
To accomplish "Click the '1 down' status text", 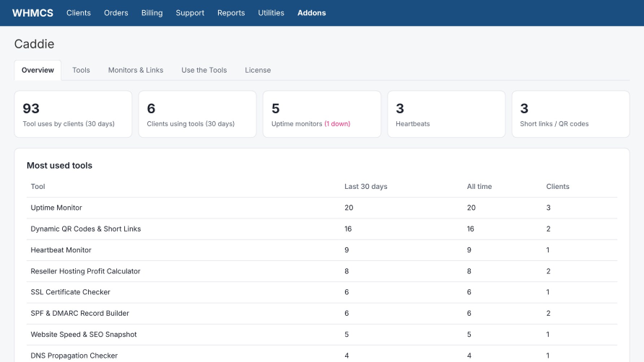I will click(337, 124).
